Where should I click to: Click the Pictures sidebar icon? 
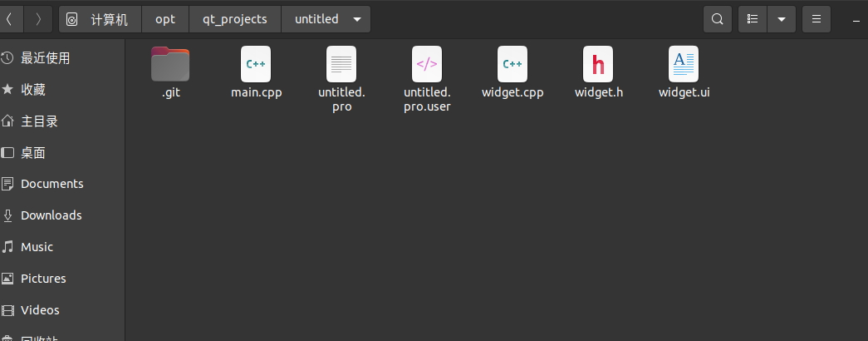pos(7,279)
